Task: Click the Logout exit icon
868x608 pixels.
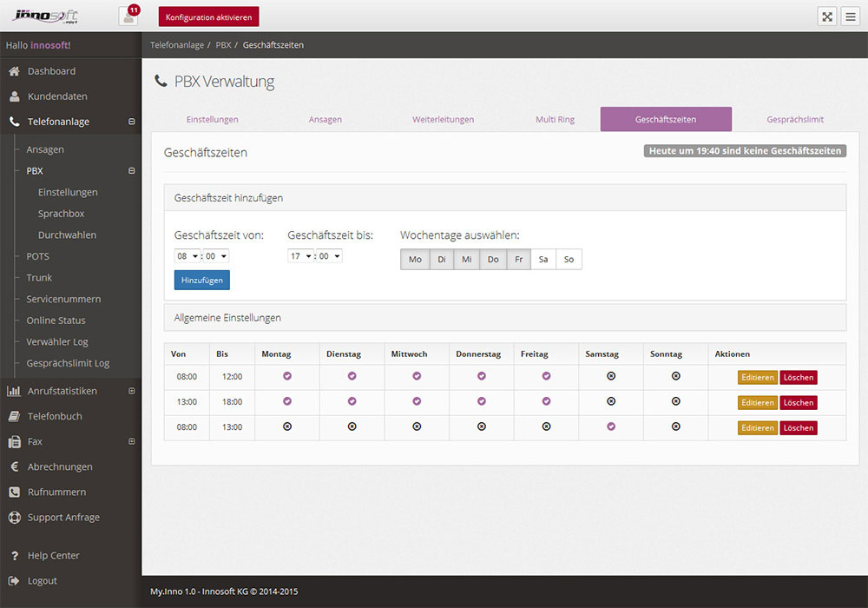Action: (x=14, y=581)
